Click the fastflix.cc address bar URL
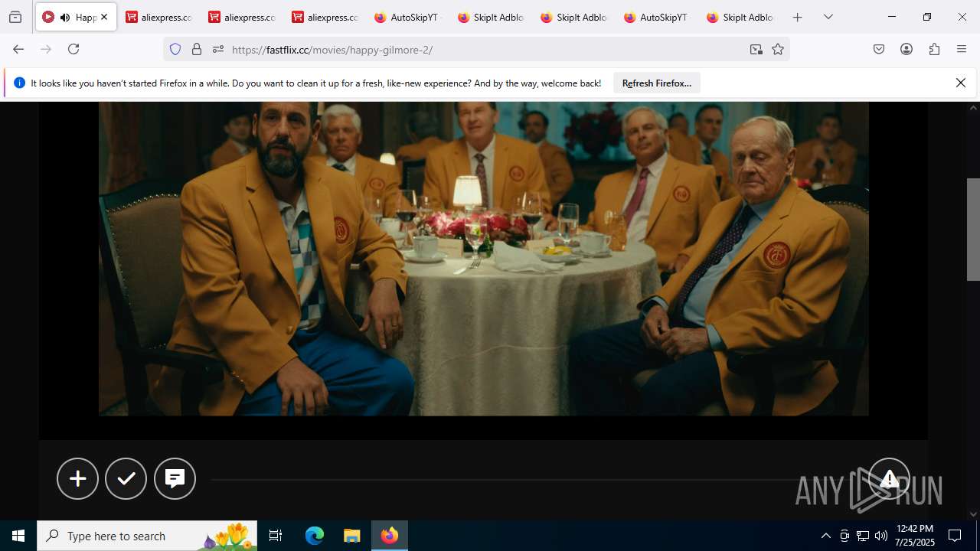This screenshot has width=980, height=551. point(332,50)
